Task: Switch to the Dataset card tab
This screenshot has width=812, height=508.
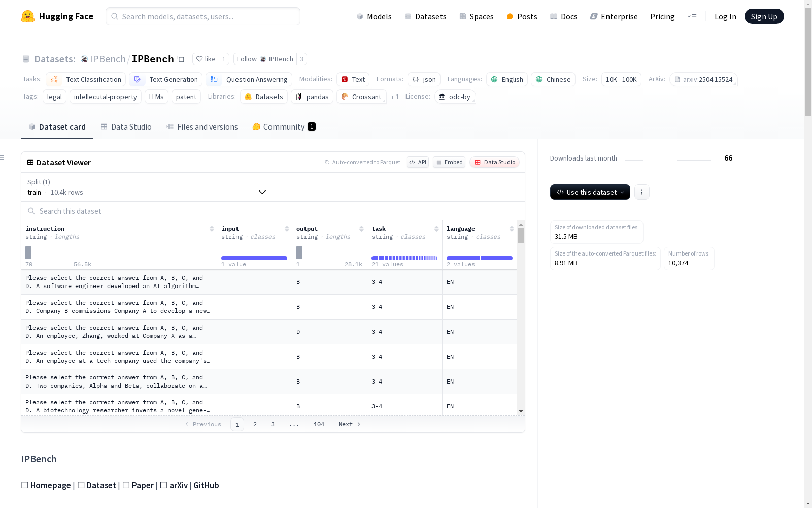Action: (x=57, y=127)
